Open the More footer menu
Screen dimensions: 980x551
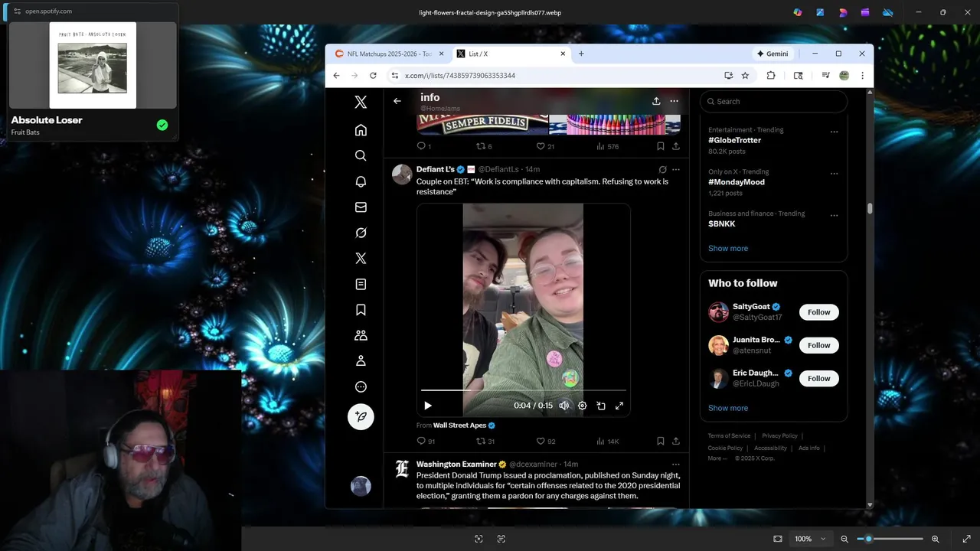[x=717, y=458]
